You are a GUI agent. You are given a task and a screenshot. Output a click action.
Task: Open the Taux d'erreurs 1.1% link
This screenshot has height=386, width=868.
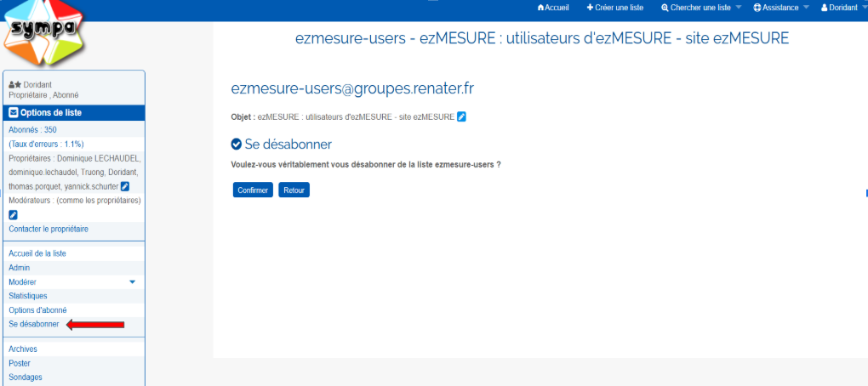point(46,145)
